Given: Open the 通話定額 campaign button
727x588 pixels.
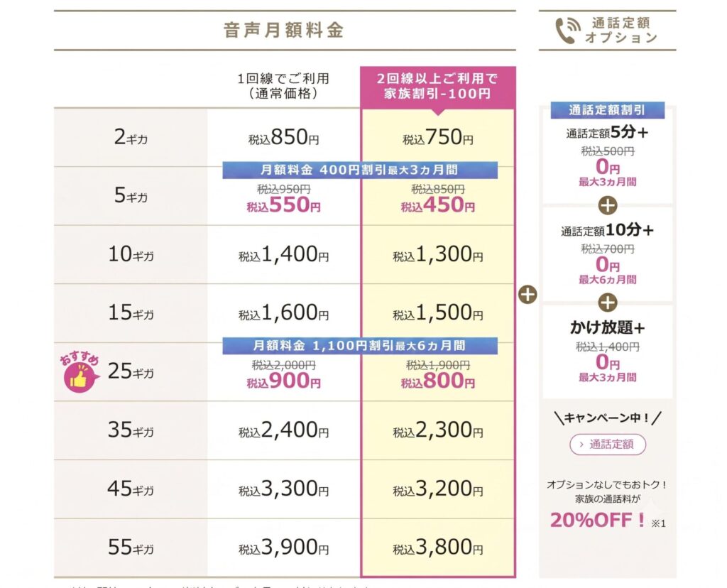Looking at the screenshot, I should (x=608, y=445).
